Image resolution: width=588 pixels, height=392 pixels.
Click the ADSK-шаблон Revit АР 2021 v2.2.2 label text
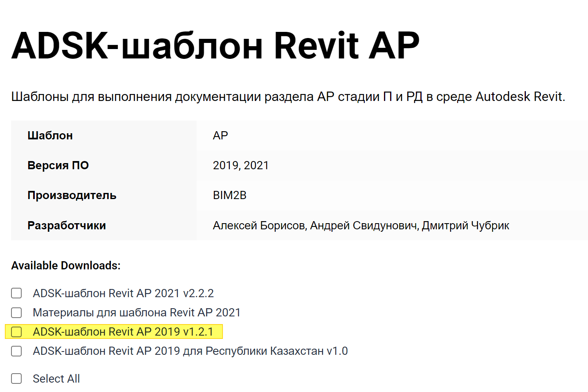click(x=123, y=293)
